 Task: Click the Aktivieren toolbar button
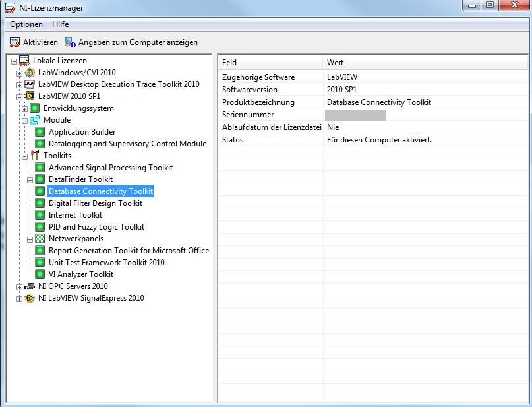click(34, 42)
